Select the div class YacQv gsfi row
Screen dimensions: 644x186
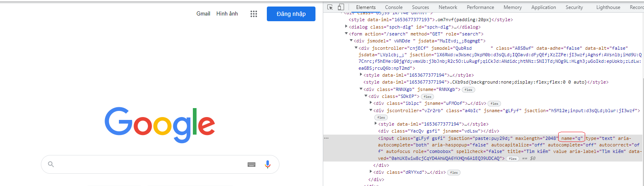click(438, 131)
